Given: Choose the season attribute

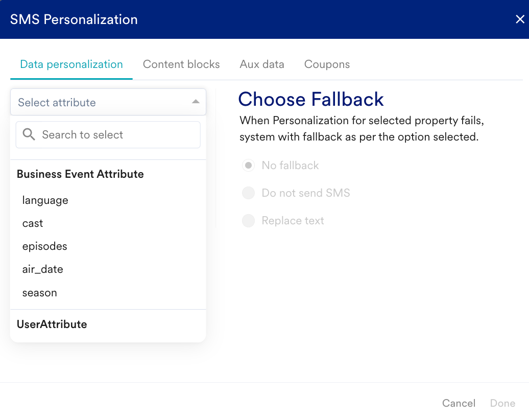Looking at the screenshot, I should pyautogui.click(x=40, y=293).
